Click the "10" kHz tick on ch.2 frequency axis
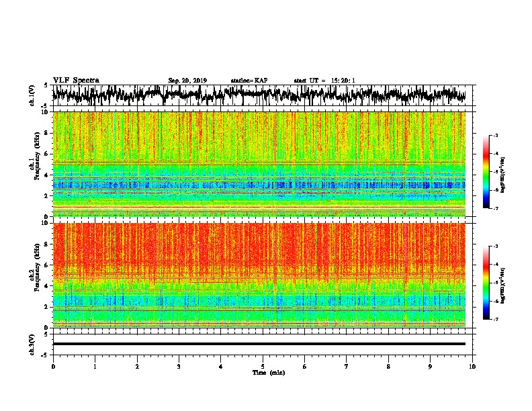 point(46,223)
